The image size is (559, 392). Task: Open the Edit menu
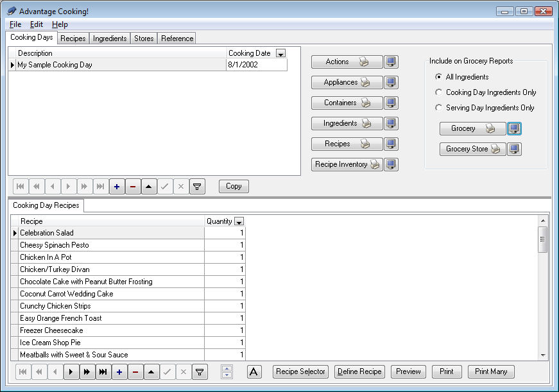point(37,24)
